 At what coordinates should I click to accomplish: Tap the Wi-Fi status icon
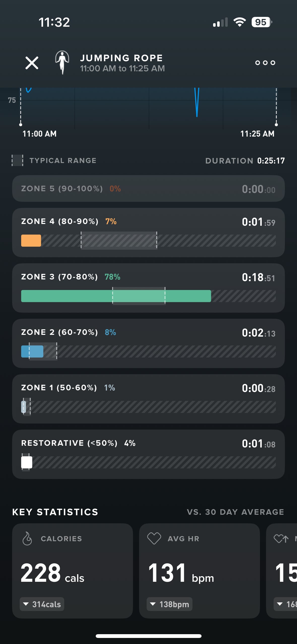[x=240, y=22]
